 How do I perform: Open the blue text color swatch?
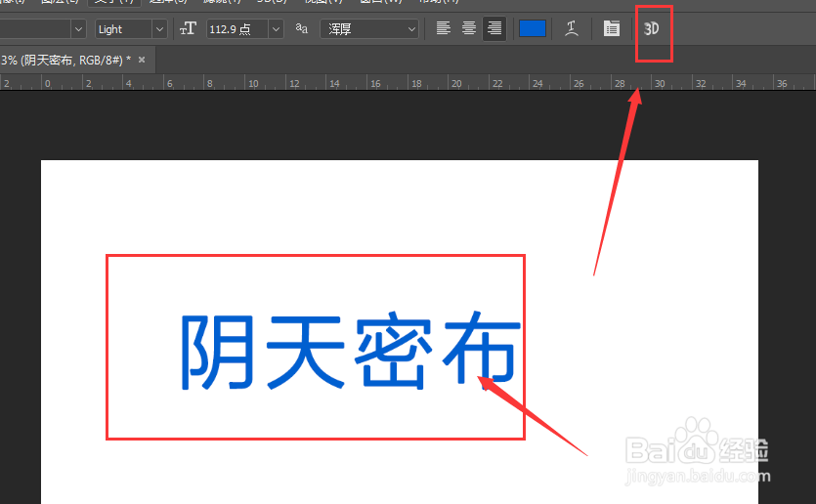(x=533, y=28)
